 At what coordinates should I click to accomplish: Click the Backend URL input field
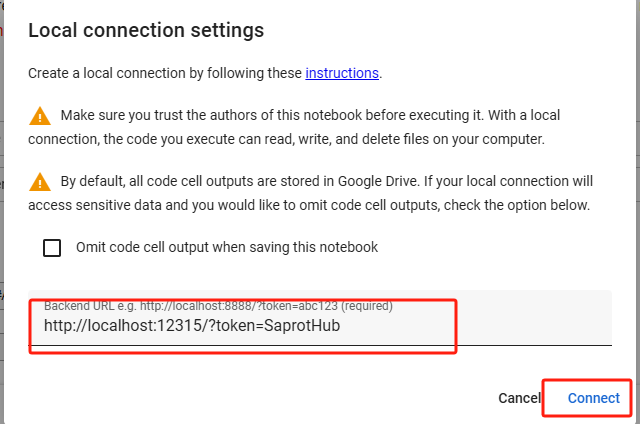pyautogui.click(x=320, y=325)
